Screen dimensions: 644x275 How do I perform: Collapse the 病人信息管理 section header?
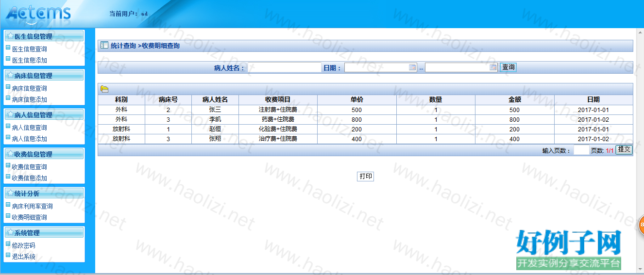click(44, 115)
